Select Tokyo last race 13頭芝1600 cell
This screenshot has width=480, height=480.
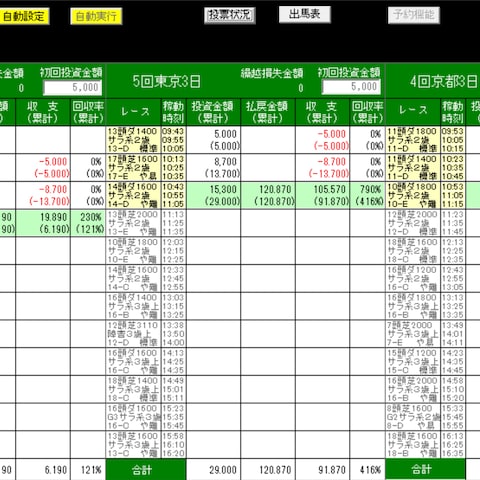pyautogui.click(x=133, y=444)
